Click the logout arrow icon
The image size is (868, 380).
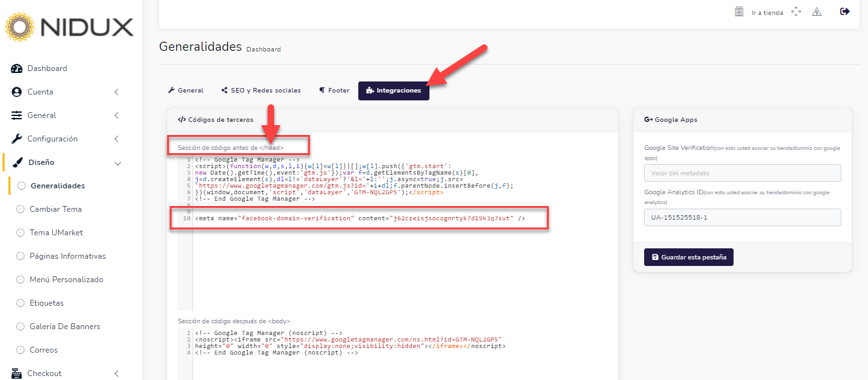click(x=845, y=11)
